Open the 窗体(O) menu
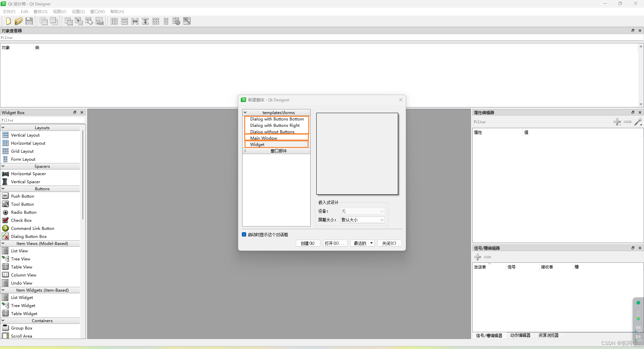The image size is (644, 349). click(41, 11)
